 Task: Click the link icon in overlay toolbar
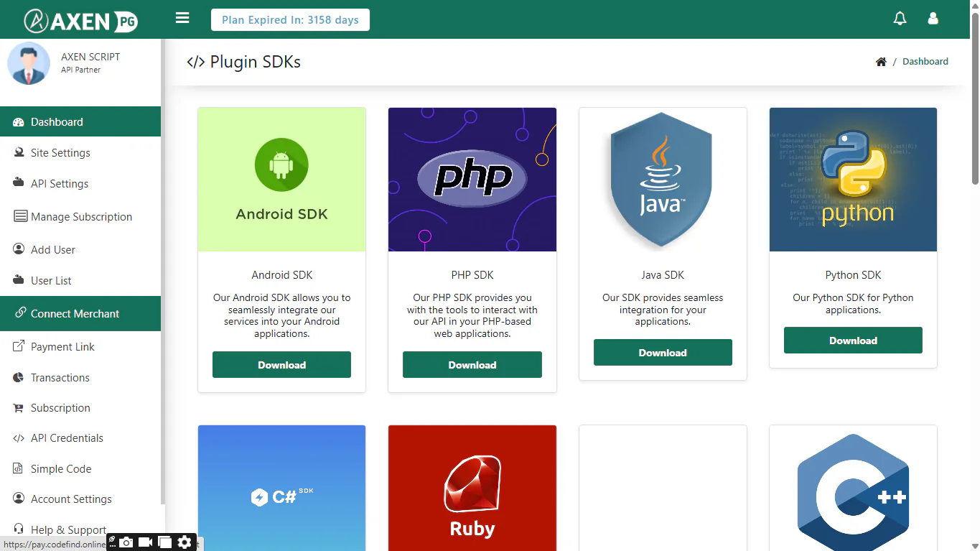112,540
